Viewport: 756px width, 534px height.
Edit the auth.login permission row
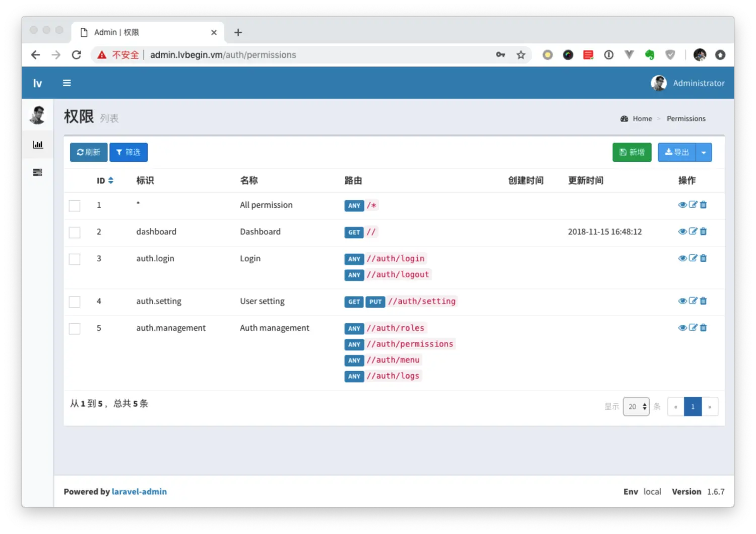point(693,258)
